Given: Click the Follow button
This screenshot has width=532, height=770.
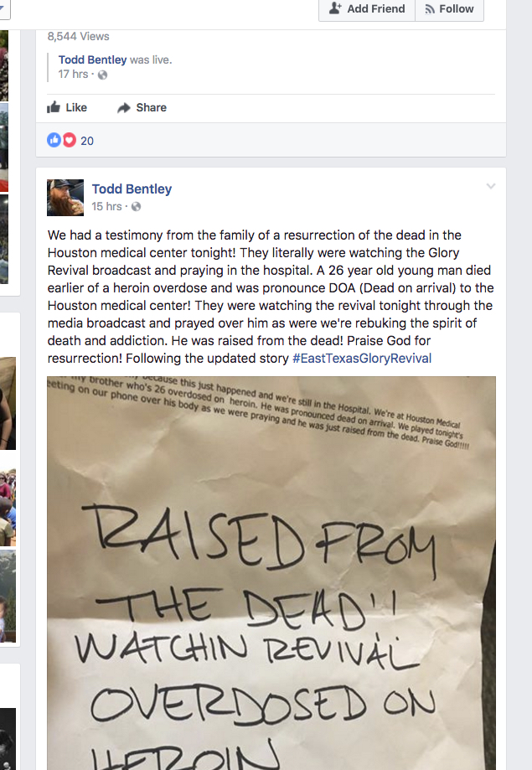Looking at the screenshot, I should click(x=449, y=9).
